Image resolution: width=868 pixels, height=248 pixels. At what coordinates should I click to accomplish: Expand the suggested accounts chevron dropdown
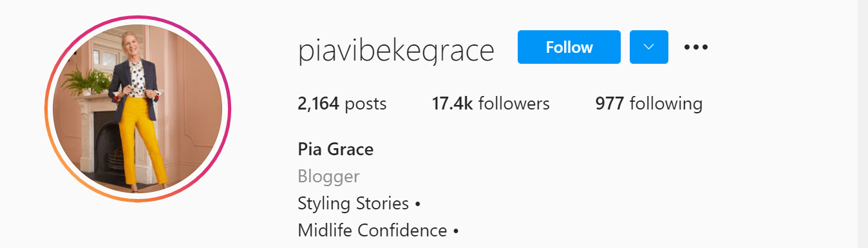649,47
